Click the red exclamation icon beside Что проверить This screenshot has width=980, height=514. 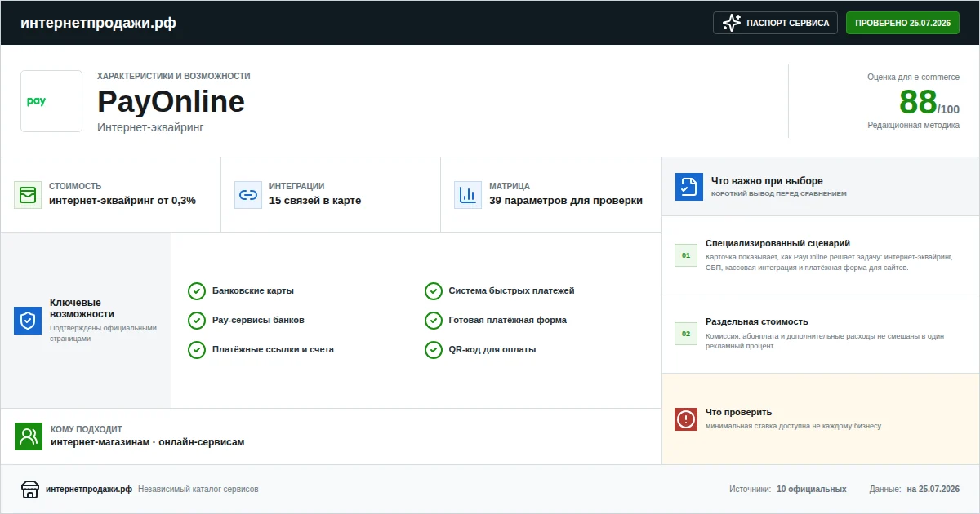[686, 419]
